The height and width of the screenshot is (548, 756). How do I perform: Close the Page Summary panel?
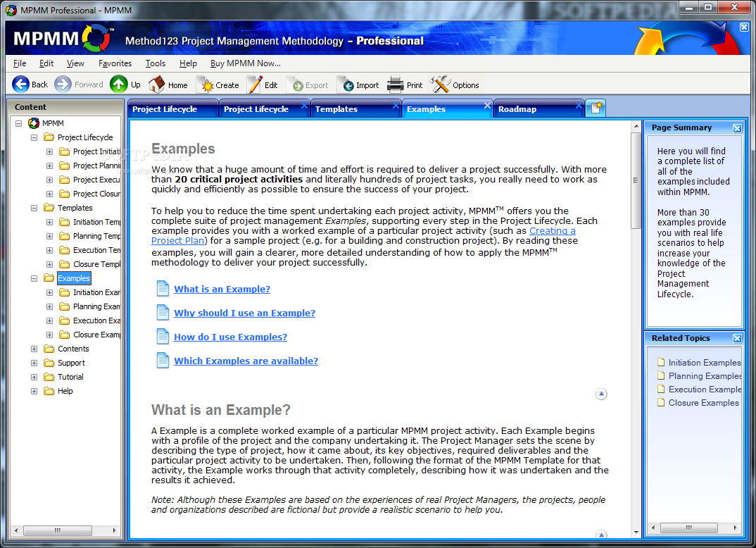point(737,127)
